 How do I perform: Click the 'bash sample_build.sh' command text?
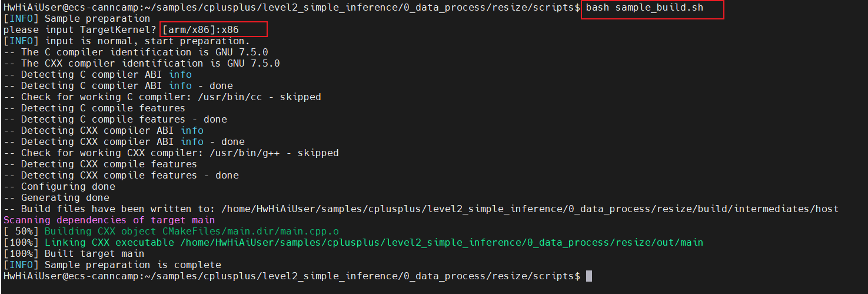pos(644,8)
